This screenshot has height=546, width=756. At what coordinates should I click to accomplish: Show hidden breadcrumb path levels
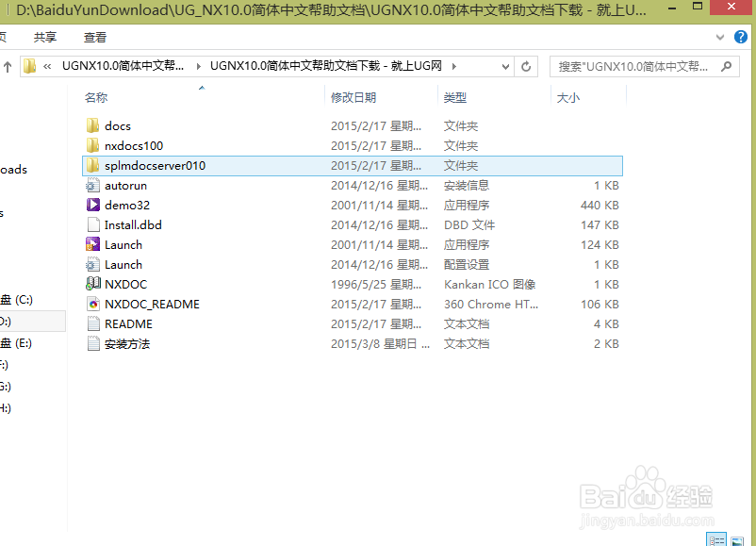(47, 67)
